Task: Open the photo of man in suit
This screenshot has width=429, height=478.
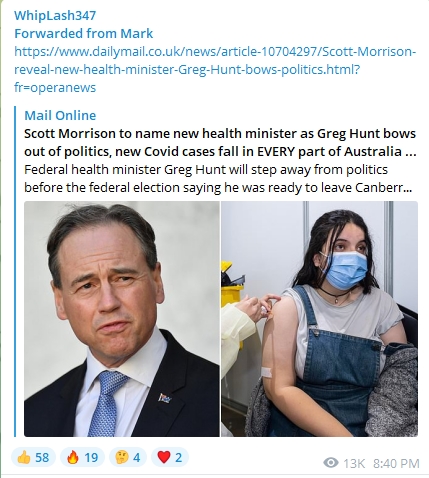Action: click(122, 319)
